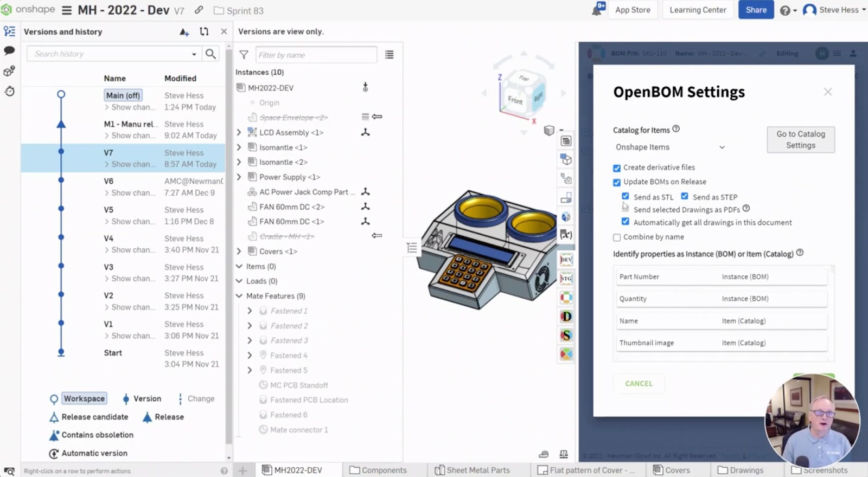
Task: Expand LCD Assembly <1> in instance tree
Action: [239, 132]
